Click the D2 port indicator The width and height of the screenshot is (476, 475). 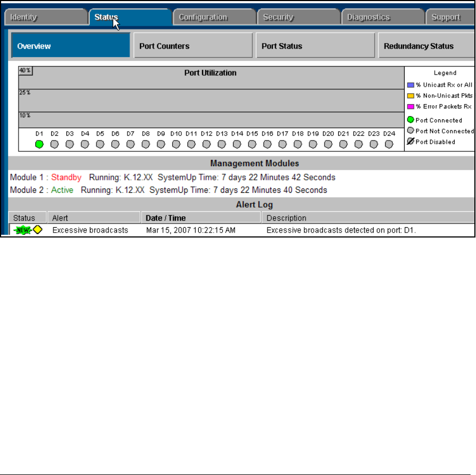(54, 144)
